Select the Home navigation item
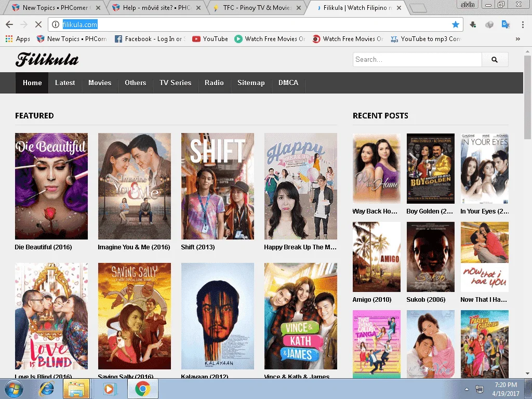The image size is (532, 399). point(32,83)
